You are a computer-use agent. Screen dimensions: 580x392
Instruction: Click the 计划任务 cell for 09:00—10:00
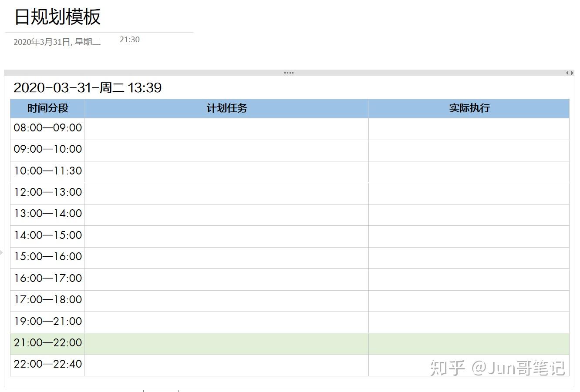pyautogui.click(x=226, y=150)
